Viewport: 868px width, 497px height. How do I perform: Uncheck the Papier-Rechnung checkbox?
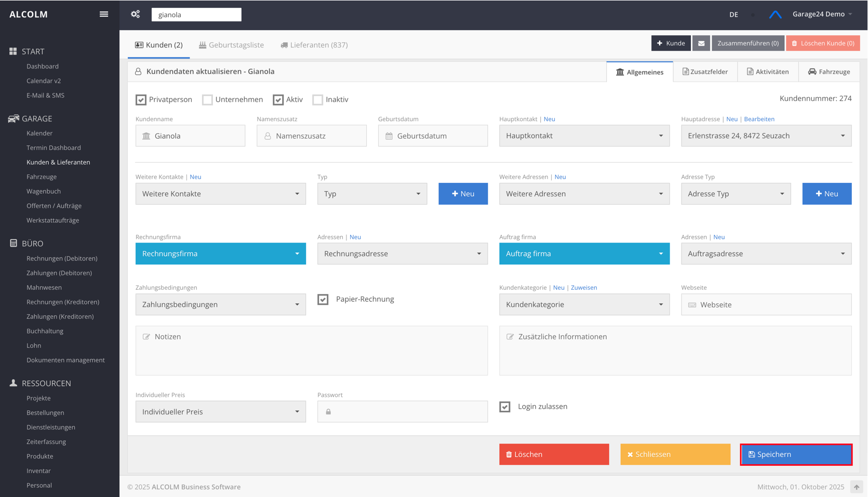point(323,299)
